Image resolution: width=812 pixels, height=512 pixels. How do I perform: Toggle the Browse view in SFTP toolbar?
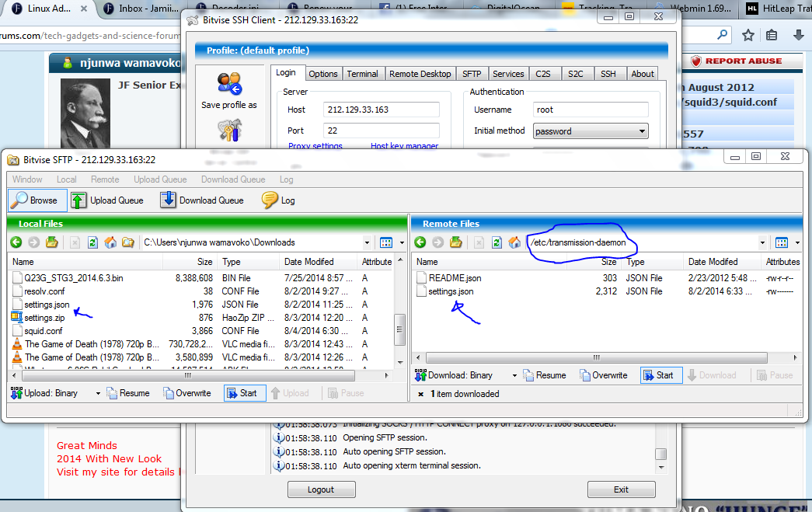tap(37, 200)
